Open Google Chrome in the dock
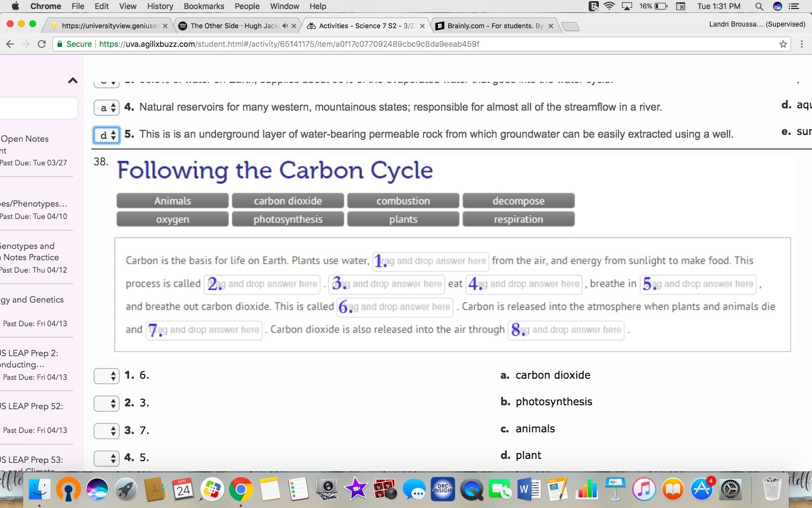 click(241, 489)
